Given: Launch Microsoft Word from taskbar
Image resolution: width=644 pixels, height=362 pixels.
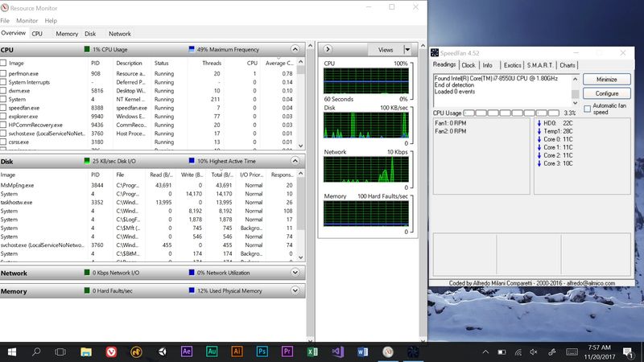Looking at the screenshot, I should (363, 352).
